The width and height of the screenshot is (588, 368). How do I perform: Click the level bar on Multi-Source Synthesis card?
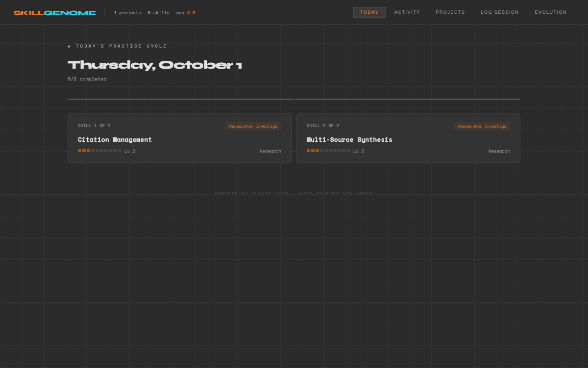pos(328,151)
